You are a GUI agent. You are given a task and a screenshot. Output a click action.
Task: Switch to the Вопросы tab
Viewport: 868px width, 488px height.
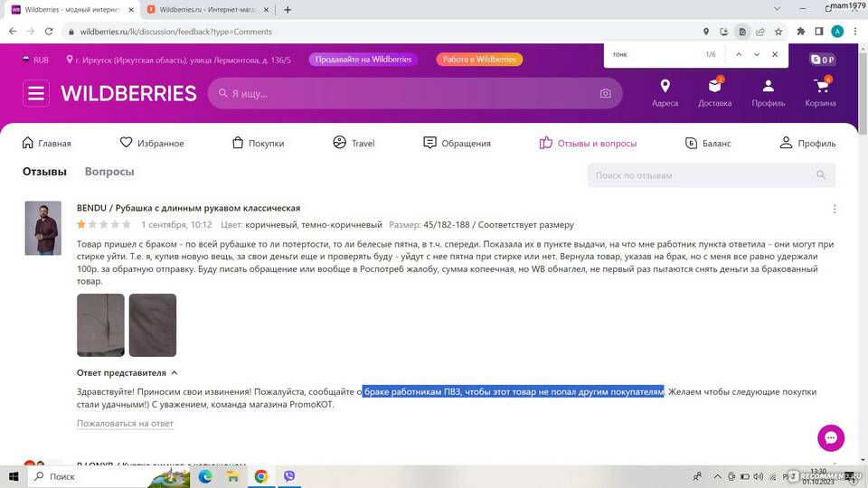point(109,172)
